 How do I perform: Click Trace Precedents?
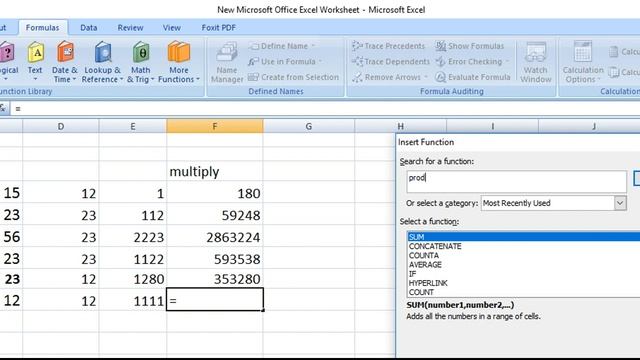[x=388, y=46]
